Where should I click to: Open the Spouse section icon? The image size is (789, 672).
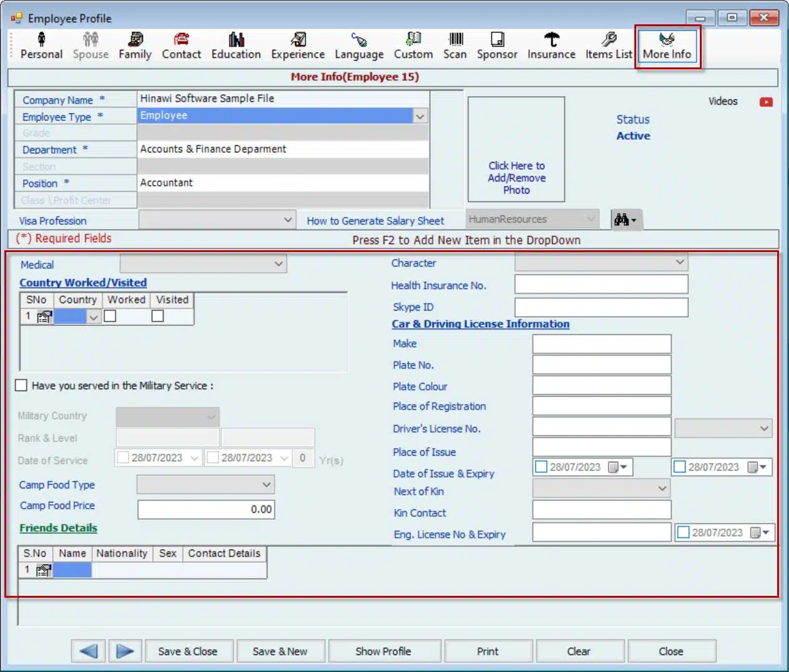pos(90,40)
